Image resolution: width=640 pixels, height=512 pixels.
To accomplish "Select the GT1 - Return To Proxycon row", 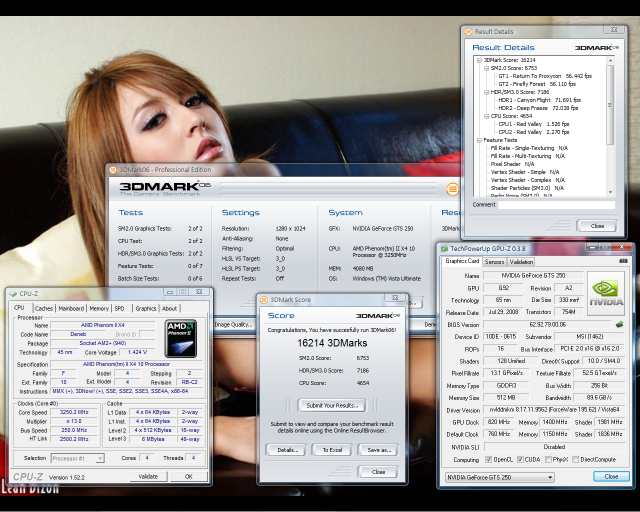I will click(545, 76).
